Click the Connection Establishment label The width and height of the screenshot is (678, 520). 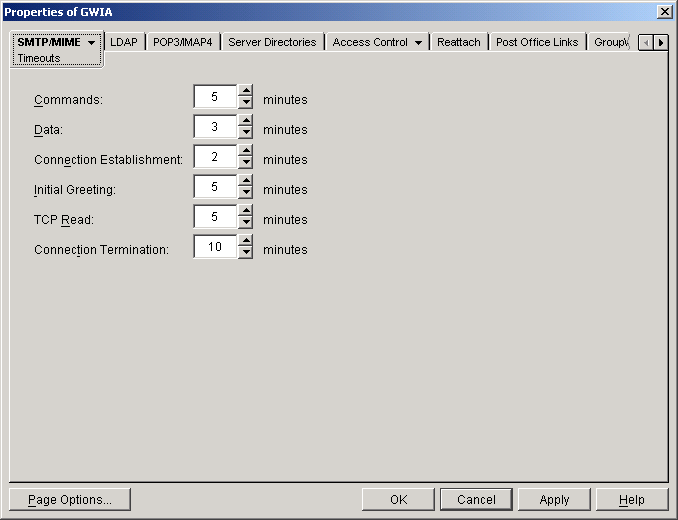coord(108,160)
